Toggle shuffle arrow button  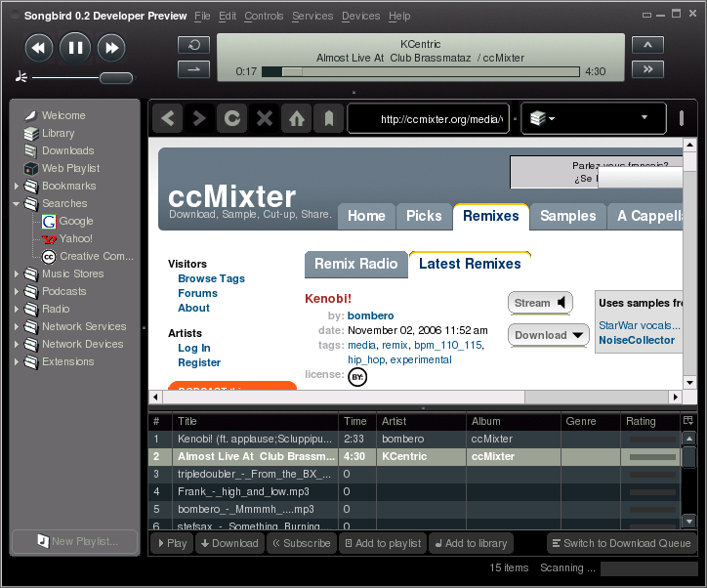coord(194,69)
